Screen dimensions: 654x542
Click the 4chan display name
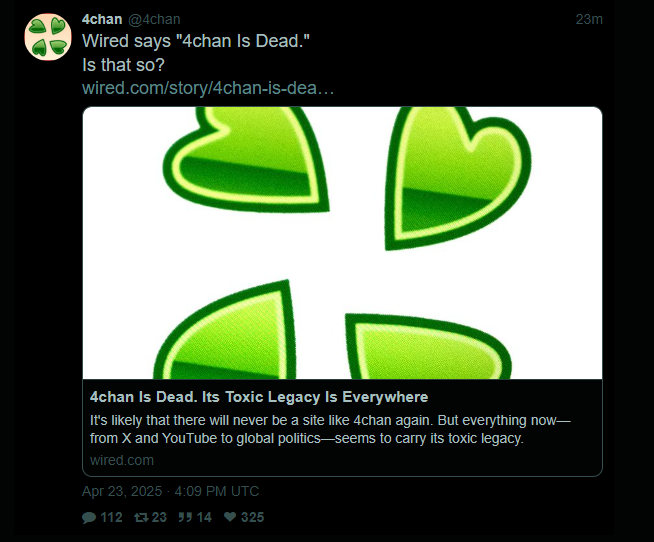point(102,19)
